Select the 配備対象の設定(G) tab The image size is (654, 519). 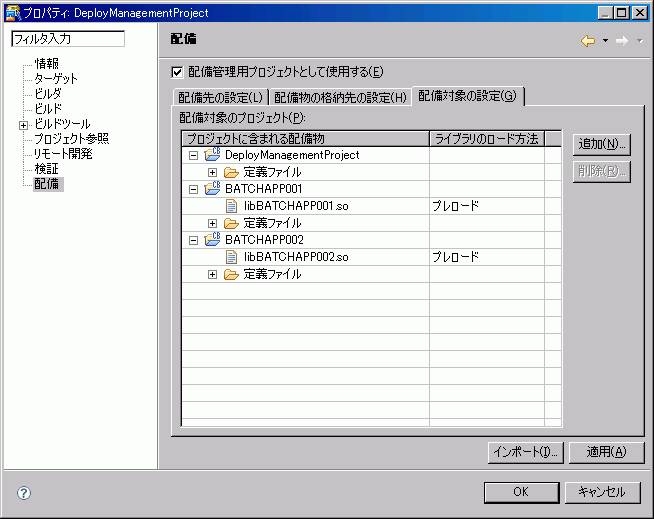point(468,96)
